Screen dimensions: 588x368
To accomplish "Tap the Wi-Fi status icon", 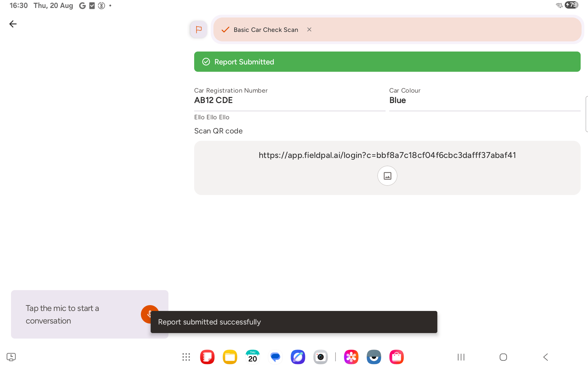I will (x=559, y=5).
